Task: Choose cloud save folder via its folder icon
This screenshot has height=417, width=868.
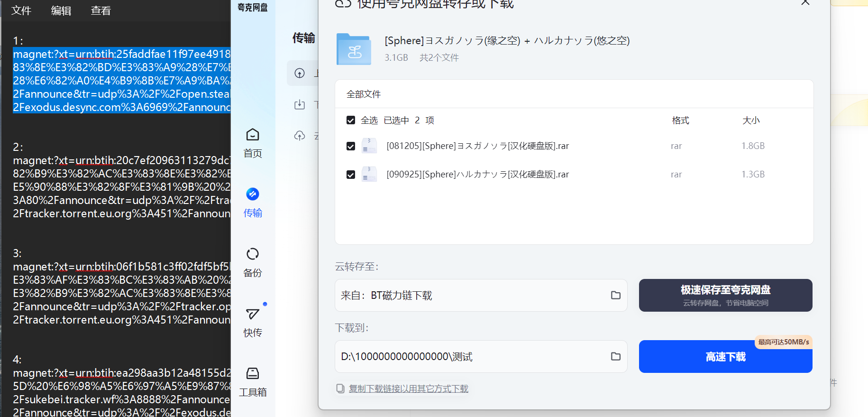Action: point(615,295)
